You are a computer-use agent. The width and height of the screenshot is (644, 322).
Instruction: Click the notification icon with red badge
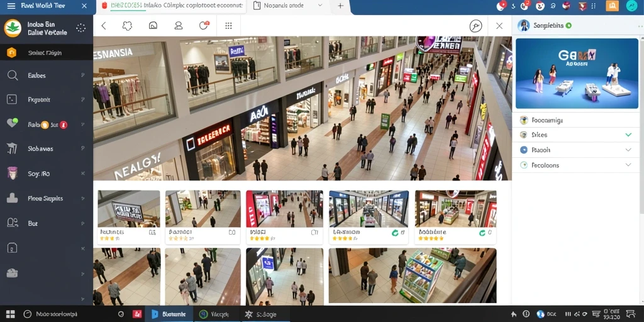[204, 25]
